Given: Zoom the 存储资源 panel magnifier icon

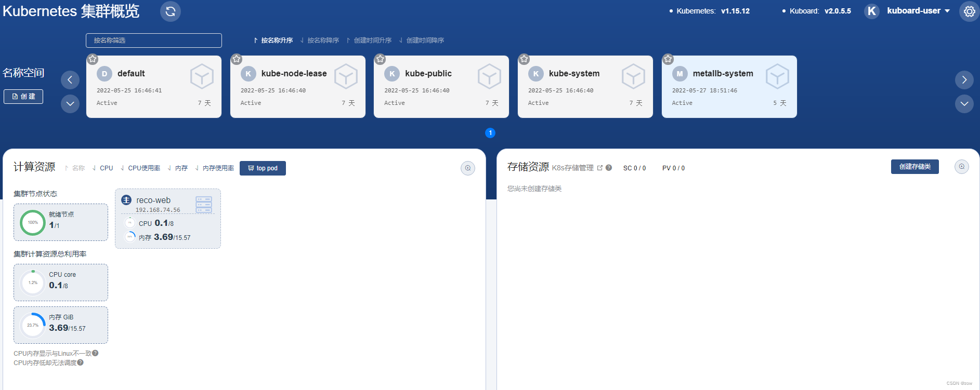Looking at the screenshot, I should [962, 167].
